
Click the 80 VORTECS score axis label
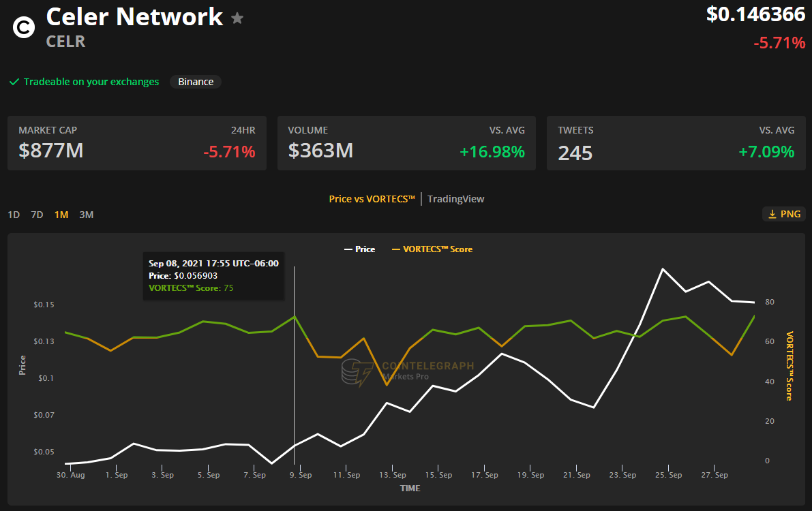770,302
